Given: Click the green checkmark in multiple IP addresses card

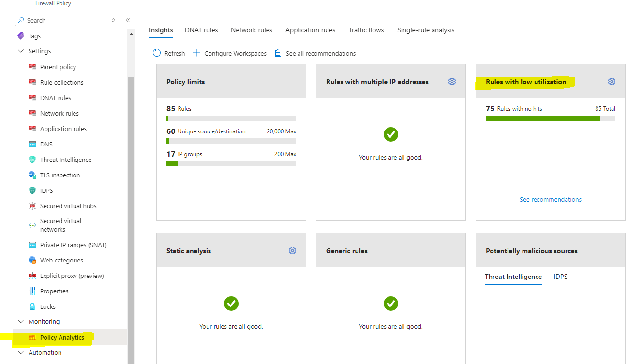Looking at the screenshot, I should (x=391, y=134).
